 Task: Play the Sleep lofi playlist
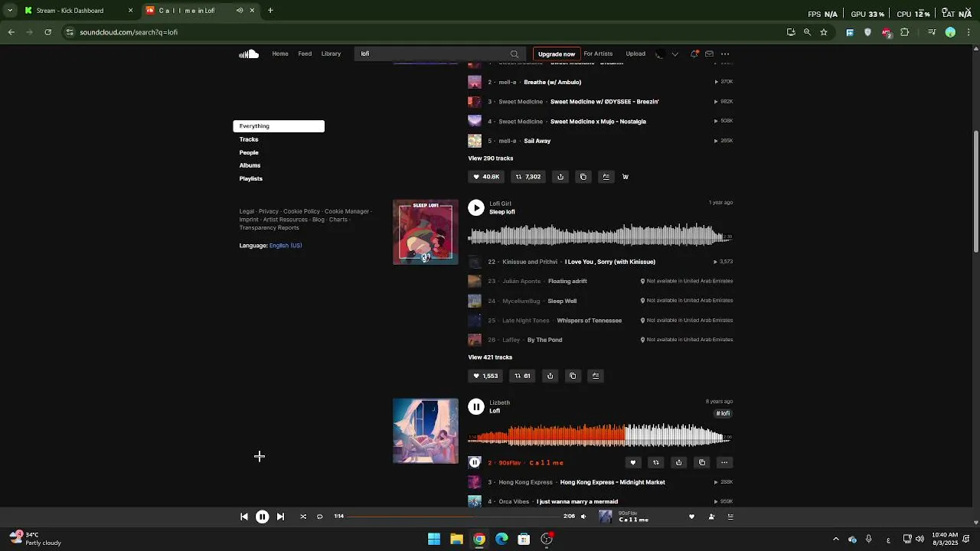[476, 208]
